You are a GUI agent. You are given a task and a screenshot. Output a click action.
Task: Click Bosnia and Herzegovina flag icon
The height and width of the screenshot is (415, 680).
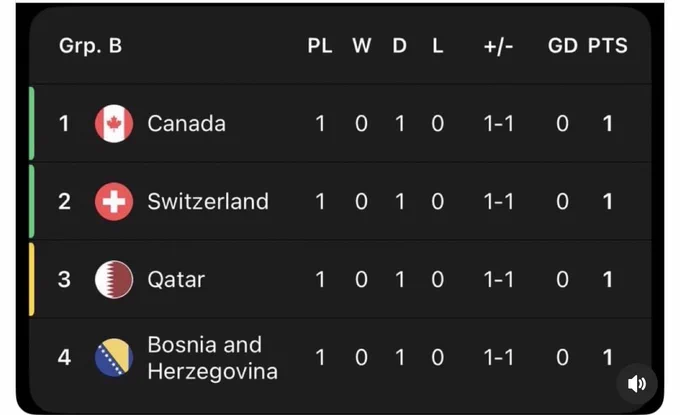click(114, 358)
